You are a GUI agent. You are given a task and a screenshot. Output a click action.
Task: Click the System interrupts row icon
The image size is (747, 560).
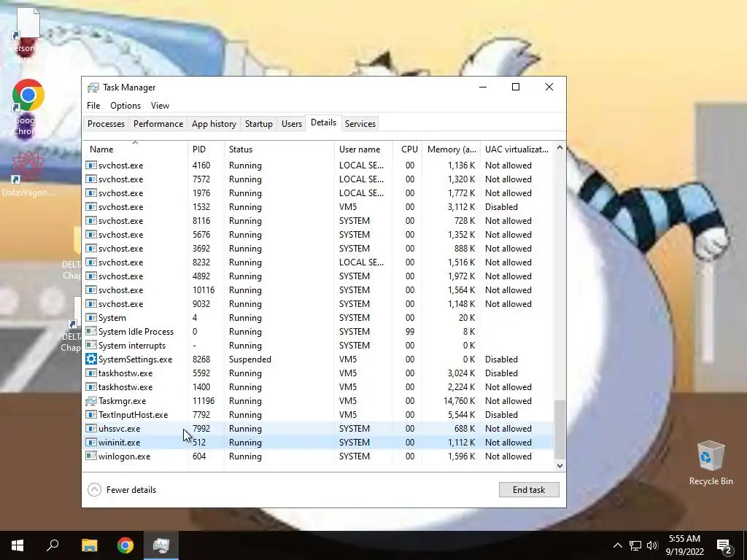pos(91,345)
